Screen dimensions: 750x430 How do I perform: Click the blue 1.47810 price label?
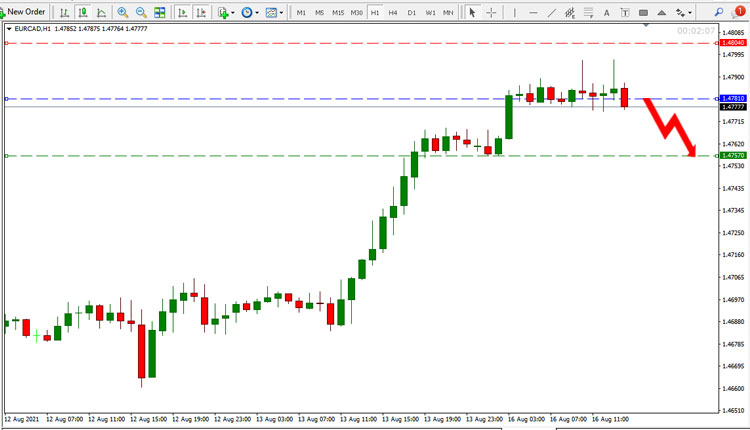[x=733, y=99]
